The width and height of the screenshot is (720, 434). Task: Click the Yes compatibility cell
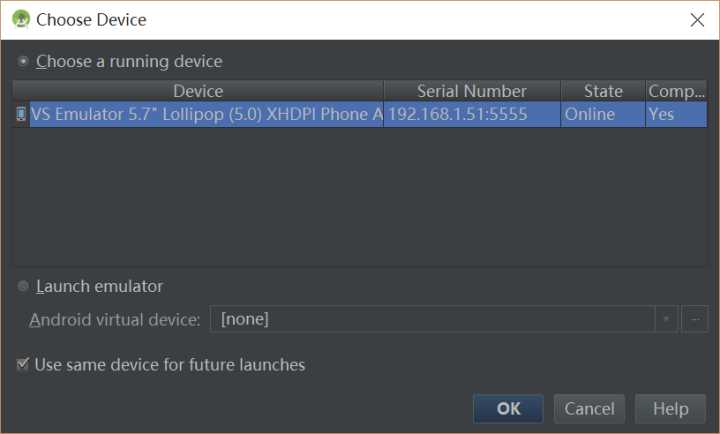pos(661,114)
